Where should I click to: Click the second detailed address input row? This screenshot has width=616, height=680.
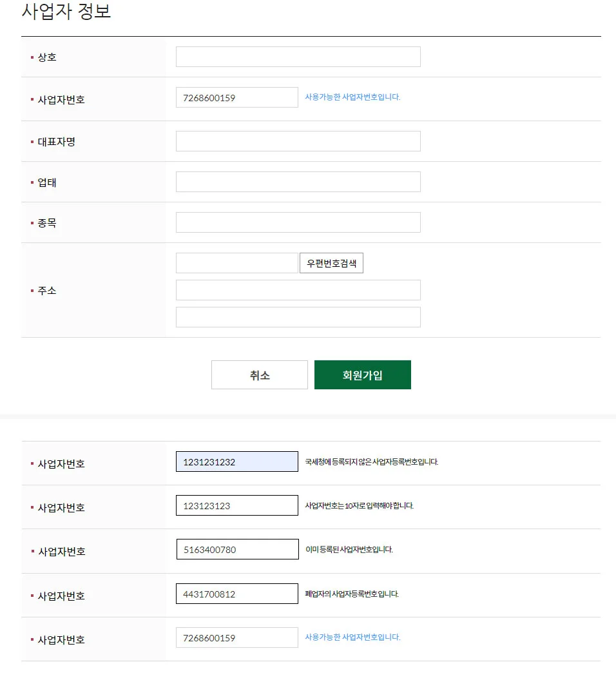[x=298, y=316]
